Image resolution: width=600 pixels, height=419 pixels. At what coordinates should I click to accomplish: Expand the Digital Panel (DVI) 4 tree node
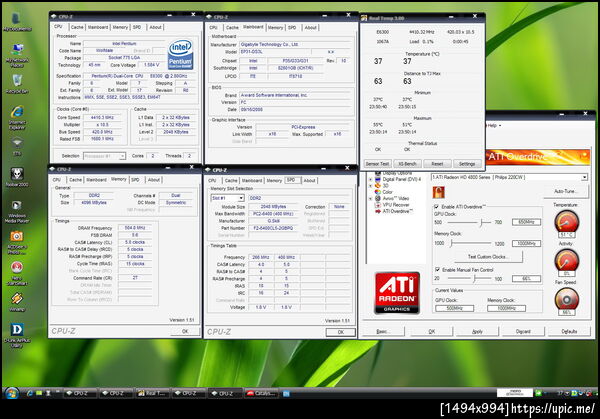tap(370, 179)
